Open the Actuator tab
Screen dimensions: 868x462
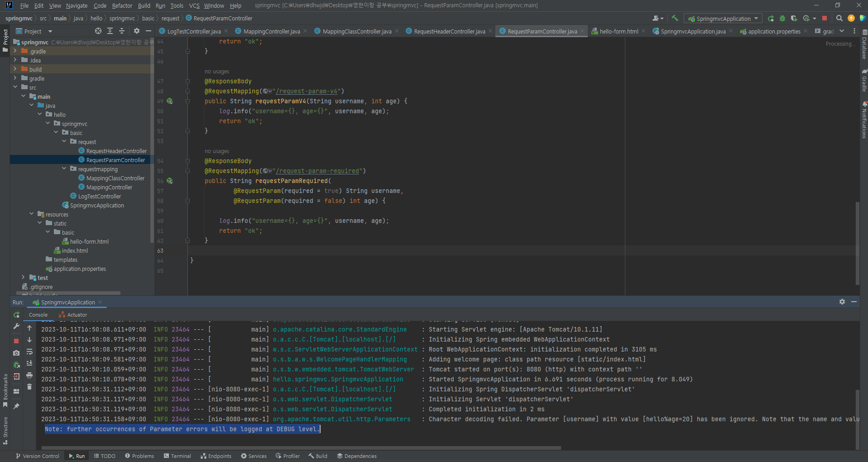[73, 315]
